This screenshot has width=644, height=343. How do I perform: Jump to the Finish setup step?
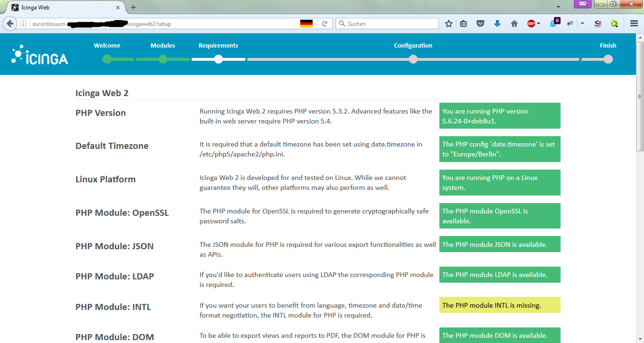[x=608, y=46]
